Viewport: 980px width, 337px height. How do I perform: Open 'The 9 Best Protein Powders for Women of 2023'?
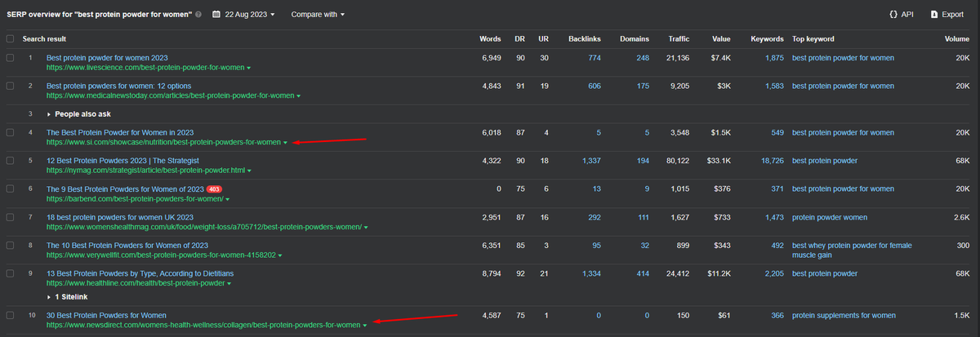(126, 188)
